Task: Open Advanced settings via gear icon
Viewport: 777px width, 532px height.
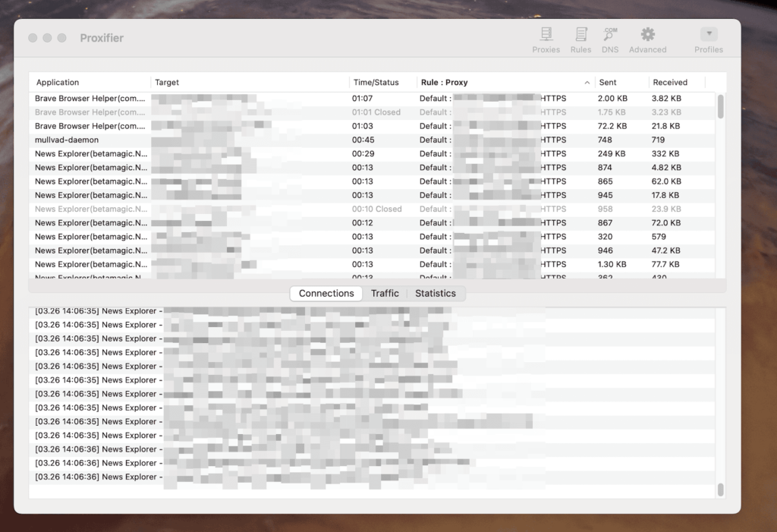Action: (x=646, y=38)
